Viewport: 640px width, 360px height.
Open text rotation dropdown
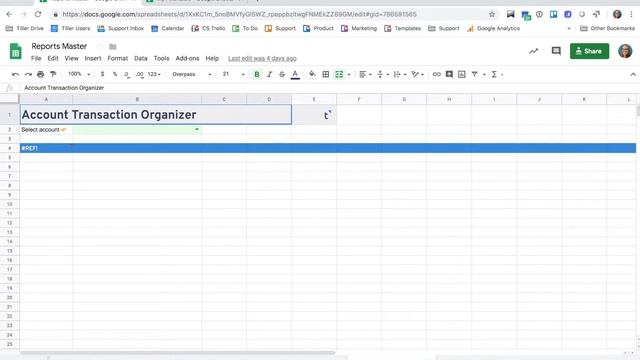[x=418, y=74]
